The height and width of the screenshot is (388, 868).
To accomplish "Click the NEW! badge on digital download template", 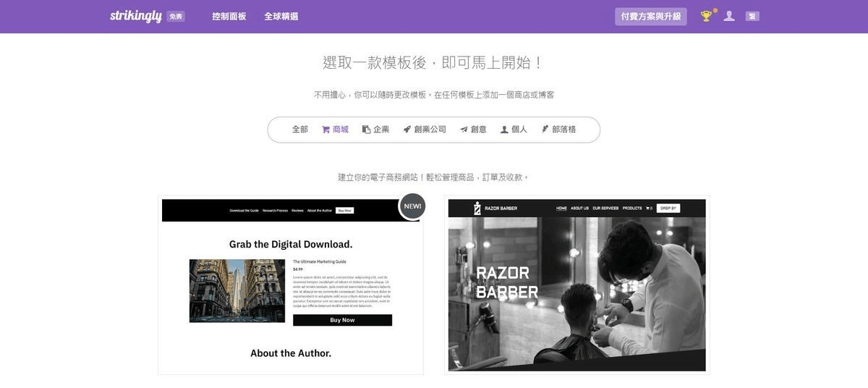I will click(412, 206).
